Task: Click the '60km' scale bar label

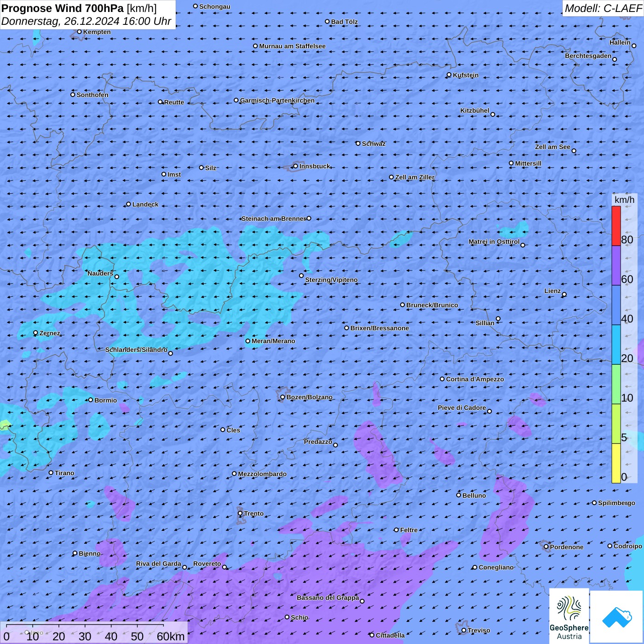Action: pos(171,637)
